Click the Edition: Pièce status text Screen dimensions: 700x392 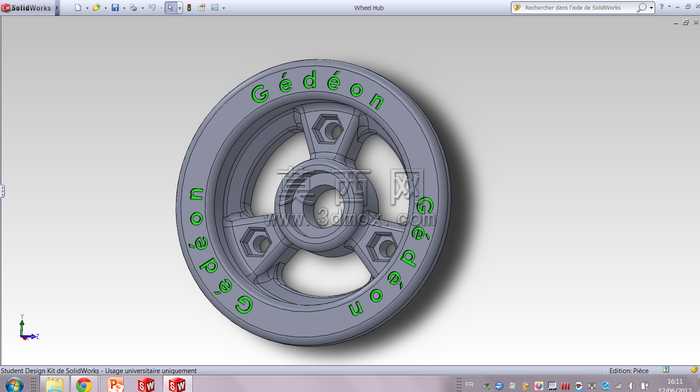coord(629,371)
